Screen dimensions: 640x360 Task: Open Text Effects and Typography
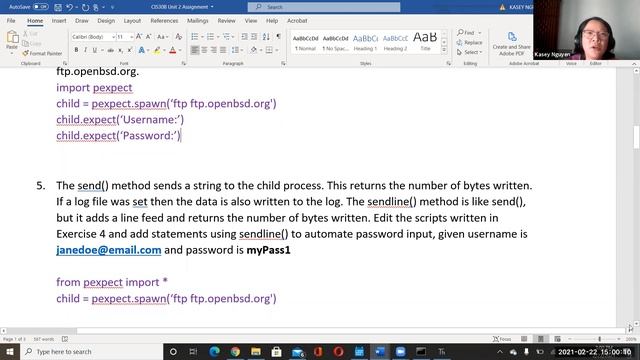(x=141, y=50)
